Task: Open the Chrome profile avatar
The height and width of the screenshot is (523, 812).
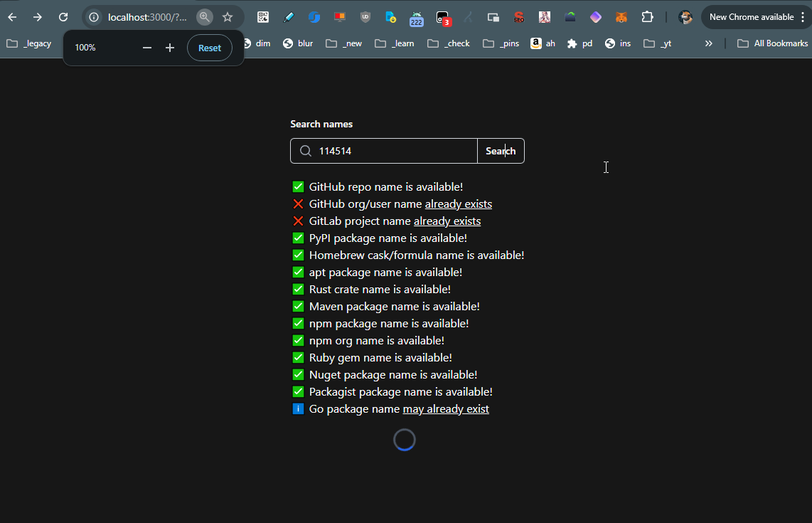Action: 685,17
